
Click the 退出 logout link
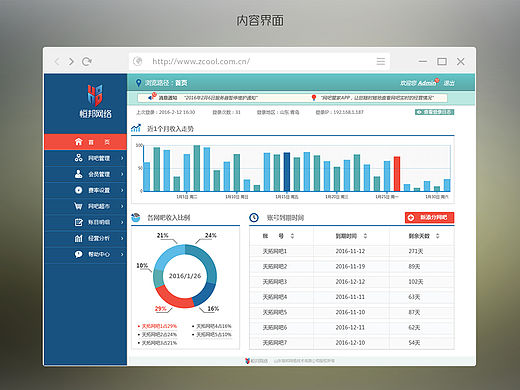coord(449,83)
